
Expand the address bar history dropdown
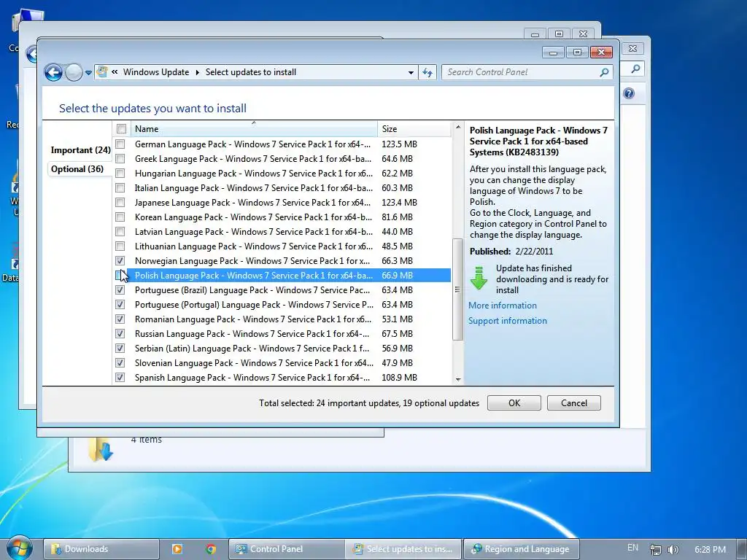[x=411, y=72]
